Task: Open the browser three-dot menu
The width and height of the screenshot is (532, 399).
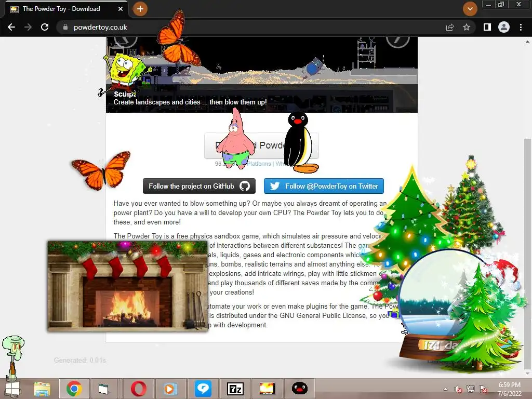Action: [x=521, y=27]
